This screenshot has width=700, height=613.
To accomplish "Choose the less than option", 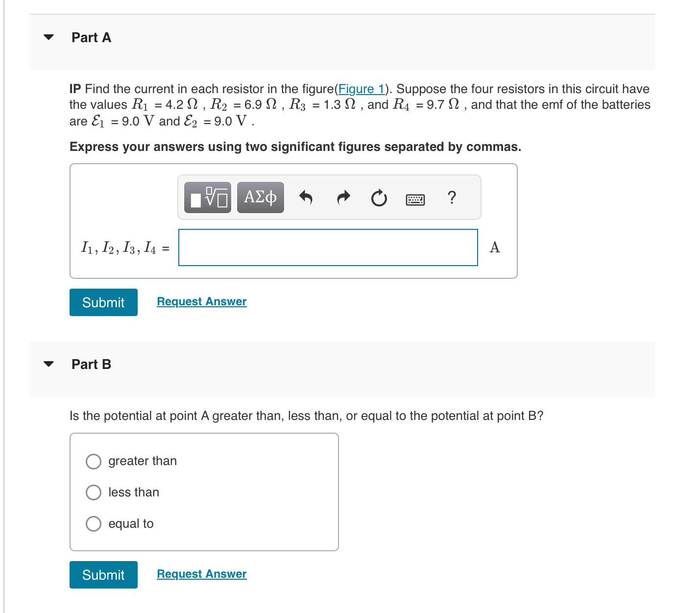I will (x=93, y=492).
